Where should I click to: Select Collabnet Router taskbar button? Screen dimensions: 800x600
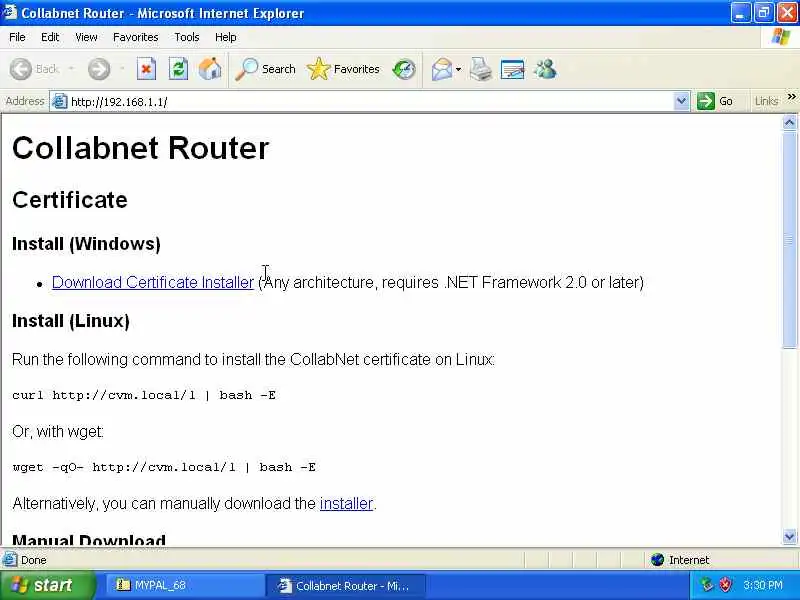pyautogui.click(x=345, y=585)
